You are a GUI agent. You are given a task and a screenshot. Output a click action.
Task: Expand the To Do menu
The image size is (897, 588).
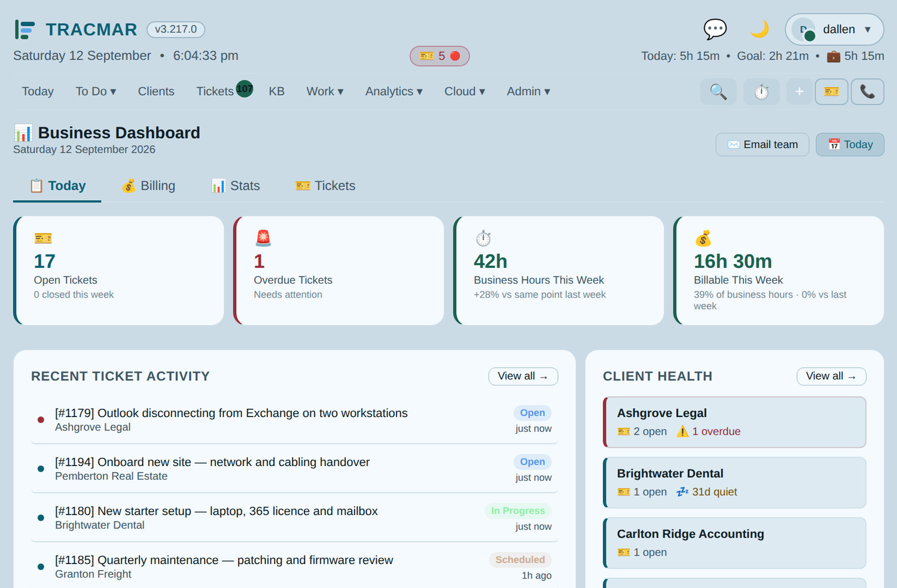[x=96, y=91]
